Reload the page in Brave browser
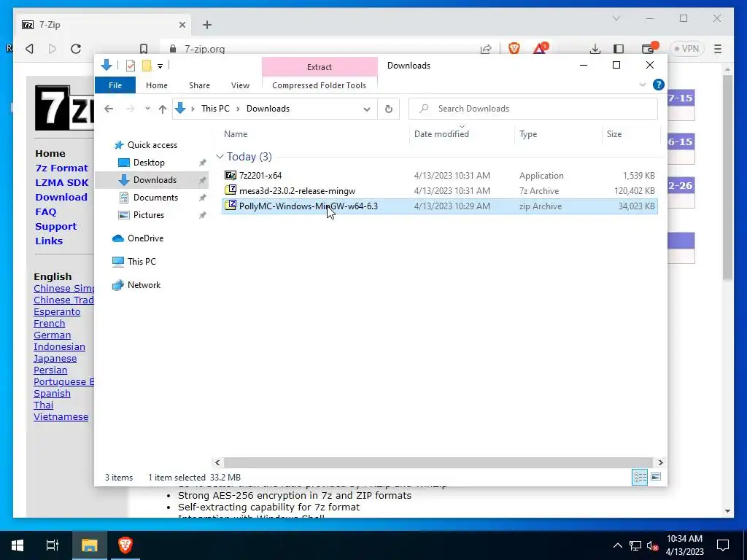Viewport: 747px width, 560px height. (x=76, y=49)
